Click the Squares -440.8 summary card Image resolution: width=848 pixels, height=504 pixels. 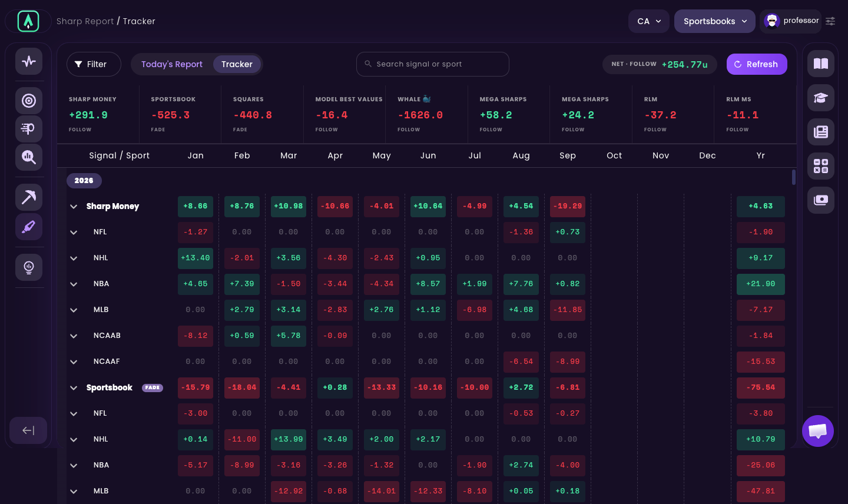[x=262, y=114]
